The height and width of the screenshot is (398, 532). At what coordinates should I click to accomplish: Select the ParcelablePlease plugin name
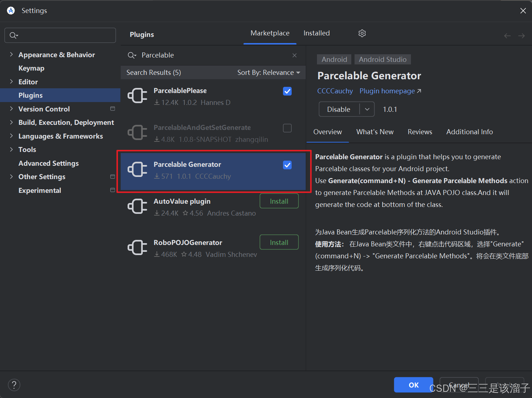(180, 91)
